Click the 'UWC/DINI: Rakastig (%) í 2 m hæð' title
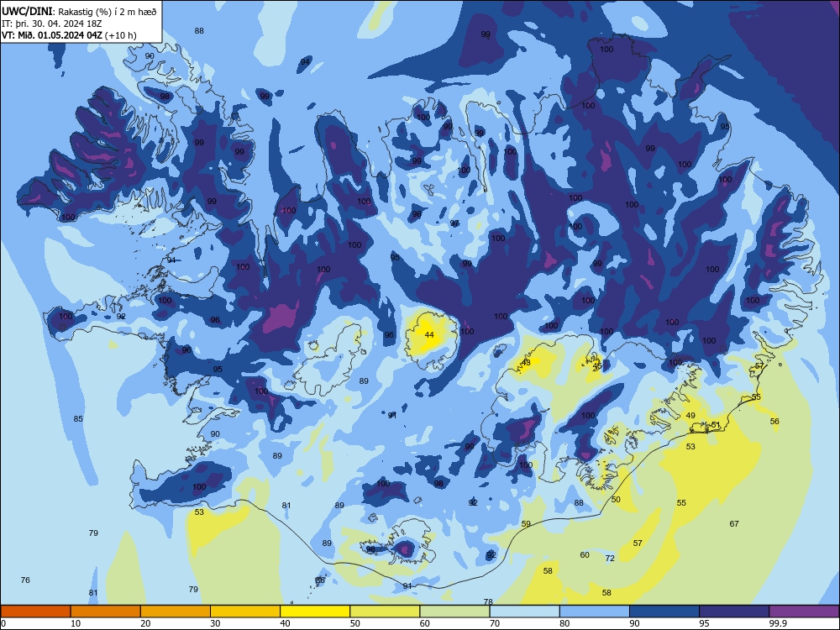Image resolution: width=840 pixels, height=630 pixels. 79,12
